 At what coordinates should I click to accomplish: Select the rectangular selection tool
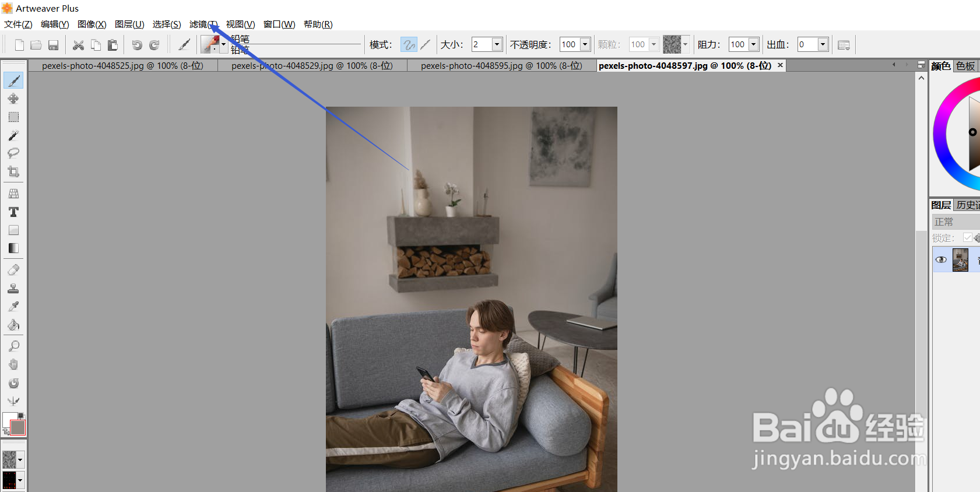(x=13, y=117)
